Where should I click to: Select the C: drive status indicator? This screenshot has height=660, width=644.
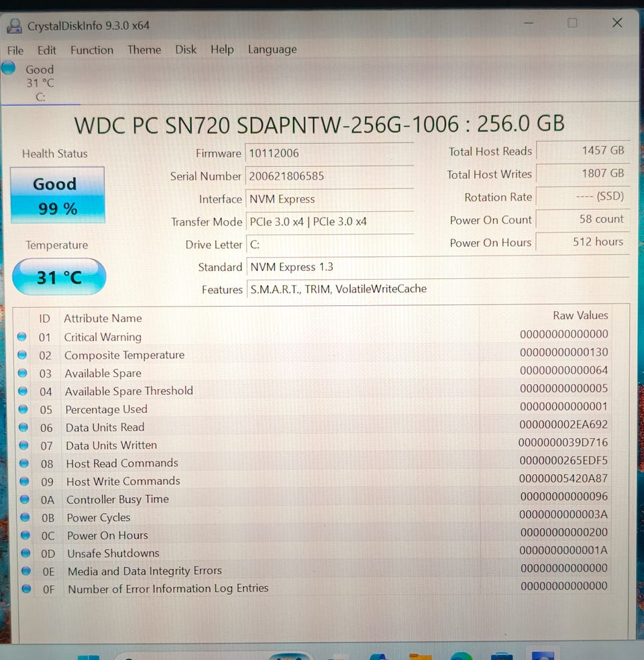pyautogui.click(x=30, y=82)
